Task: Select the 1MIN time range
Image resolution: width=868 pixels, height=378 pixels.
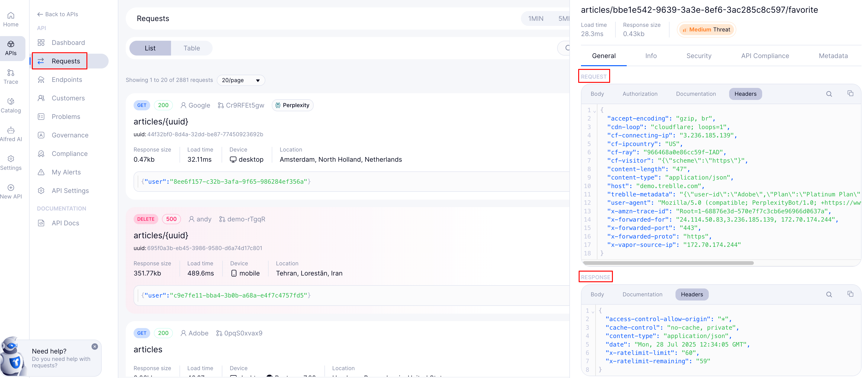Action: (x=535, y=19)
